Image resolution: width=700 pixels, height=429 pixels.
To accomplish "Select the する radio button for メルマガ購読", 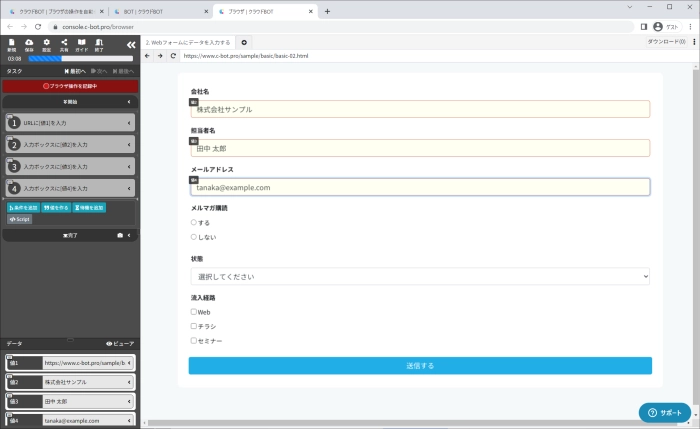I will (x=194, y=222).
